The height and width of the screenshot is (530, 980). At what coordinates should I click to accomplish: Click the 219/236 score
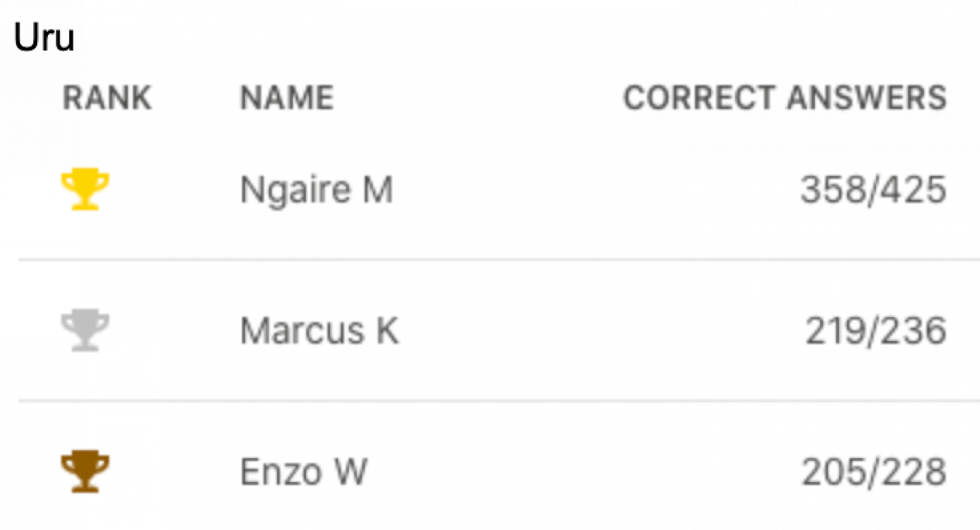coord(876,331)
